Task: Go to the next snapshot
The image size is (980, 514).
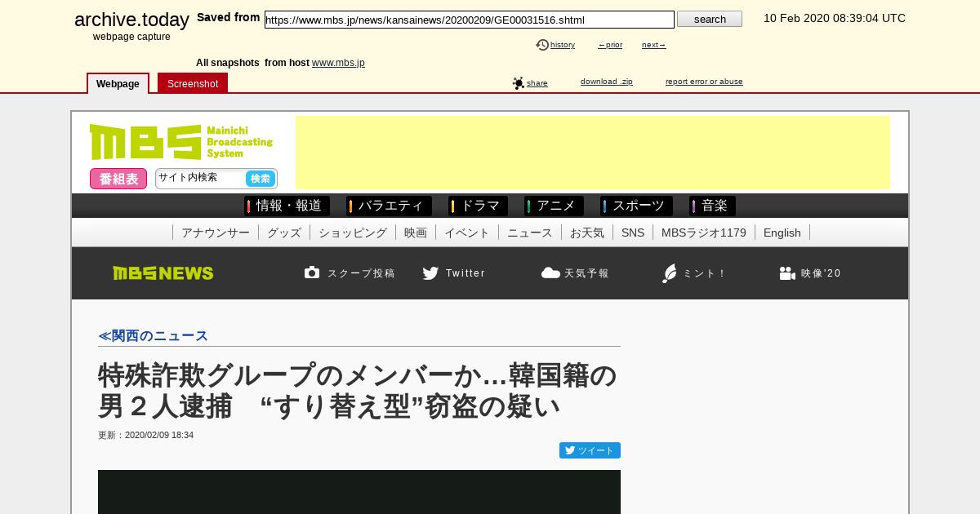Action: click(654, 45)
